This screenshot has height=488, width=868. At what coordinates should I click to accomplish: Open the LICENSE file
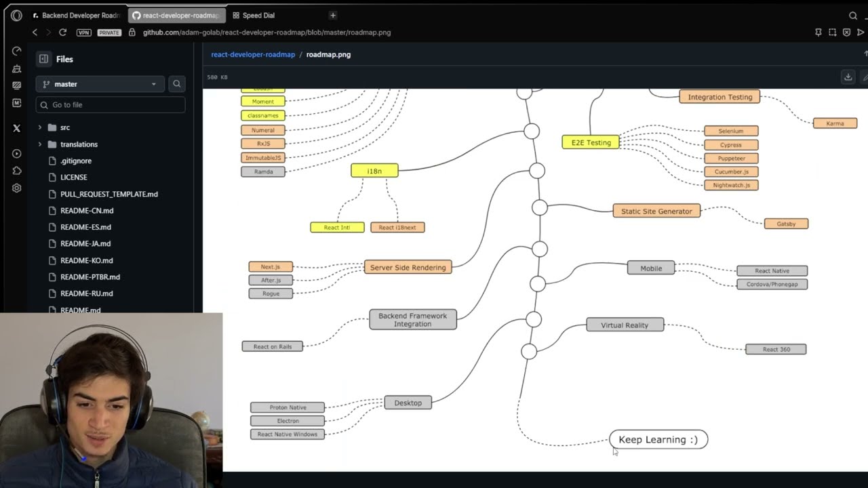point(74,177)
